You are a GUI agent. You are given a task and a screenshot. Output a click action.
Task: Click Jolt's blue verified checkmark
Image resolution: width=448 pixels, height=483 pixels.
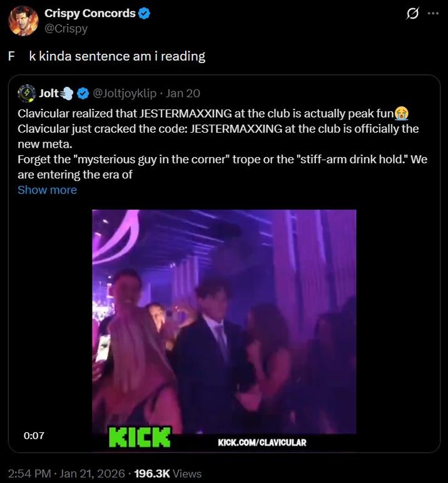83,94
